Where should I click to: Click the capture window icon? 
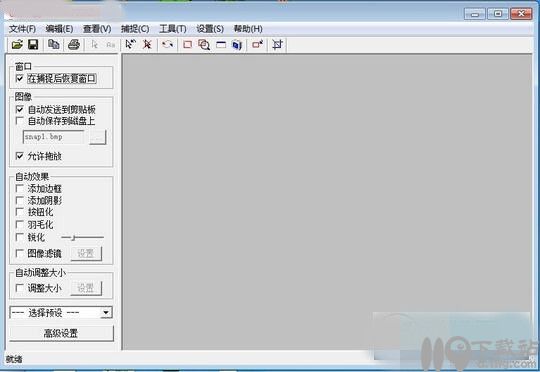[221, 45]
